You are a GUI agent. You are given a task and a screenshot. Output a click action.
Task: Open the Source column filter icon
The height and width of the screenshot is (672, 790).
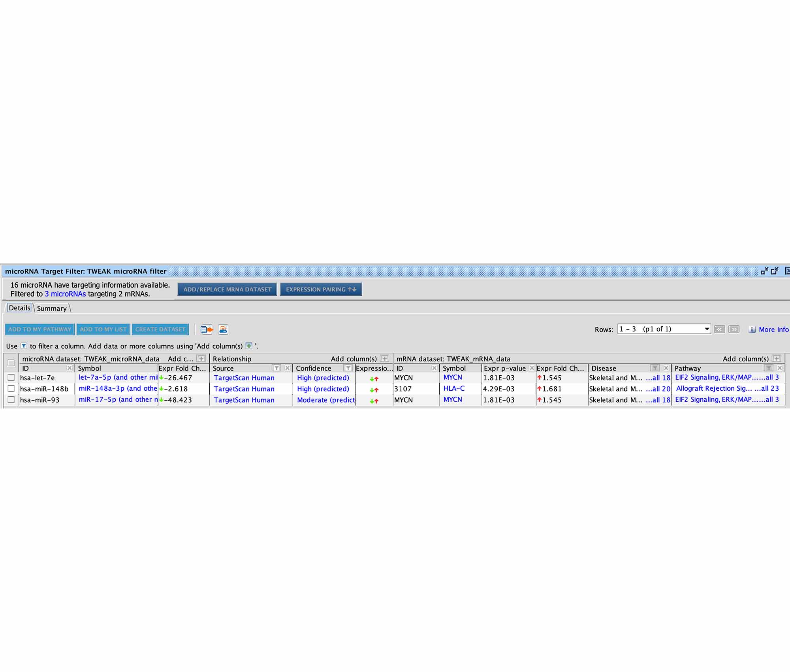pyautogui.click(x=277, y=368)
